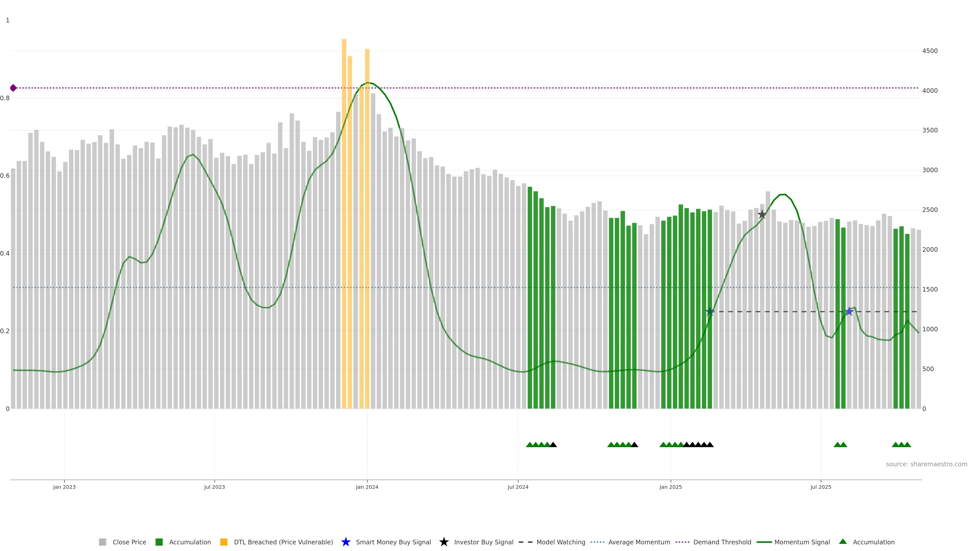Image resolution: width=980 pixels, height=551 pixels.
Task: Click the blue star marker after July 2025
Action: (x=849, y=311)
